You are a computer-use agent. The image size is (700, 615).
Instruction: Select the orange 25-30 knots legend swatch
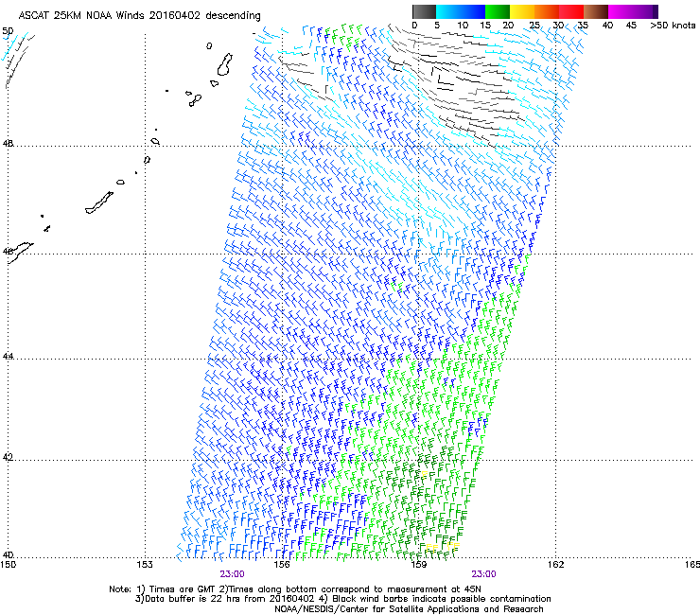547,11
